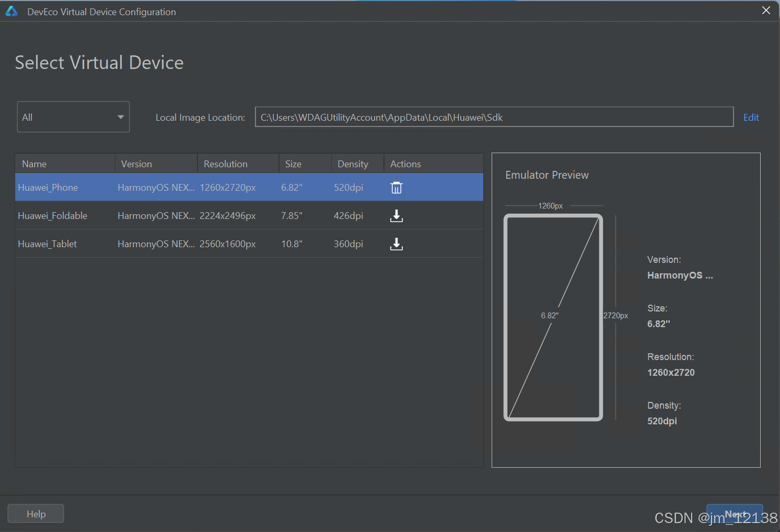This screenshot has width=780, height=532.
Task: Click the Actions column header
Action: pos(434,164)
